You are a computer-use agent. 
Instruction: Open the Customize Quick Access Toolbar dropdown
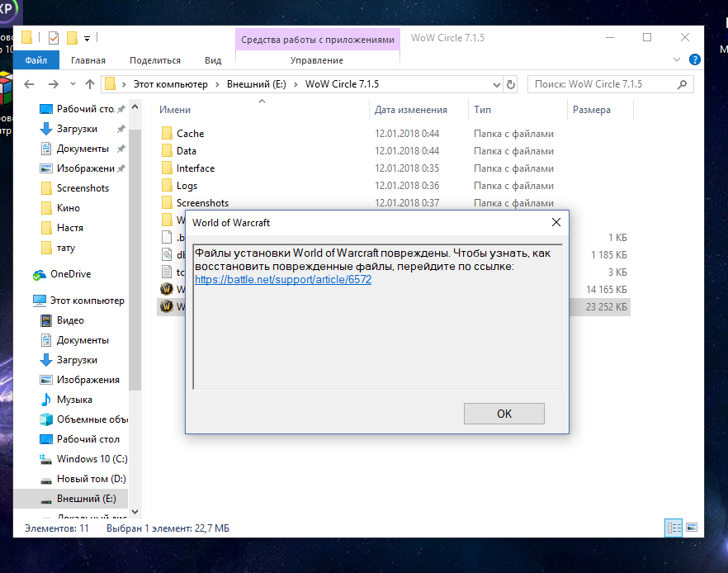point(87,37)
